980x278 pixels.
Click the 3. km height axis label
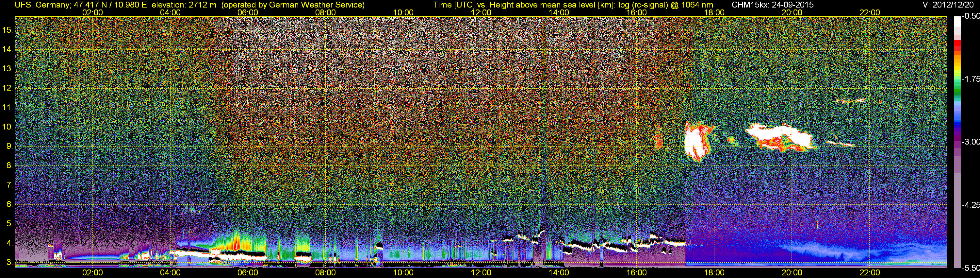[x=9, y=262]
